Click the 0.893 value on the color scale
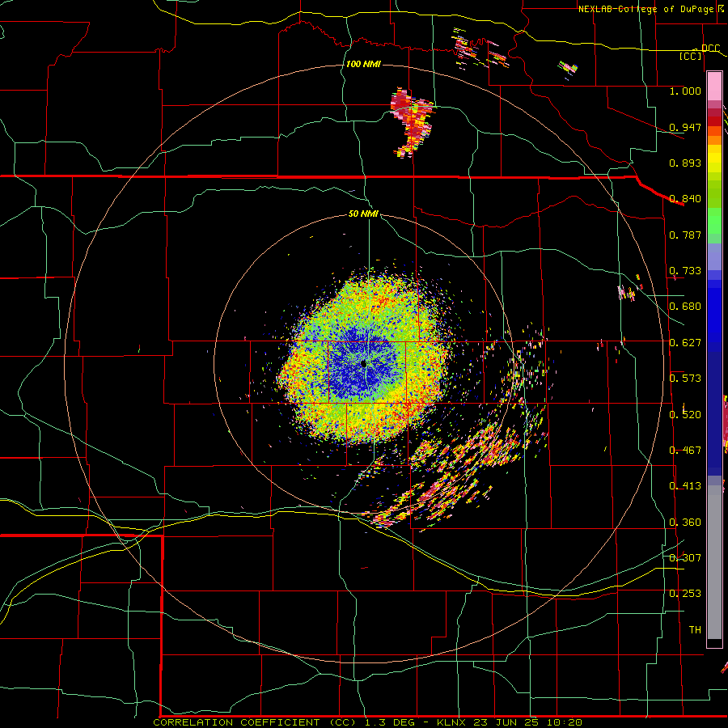 point(685,163)
